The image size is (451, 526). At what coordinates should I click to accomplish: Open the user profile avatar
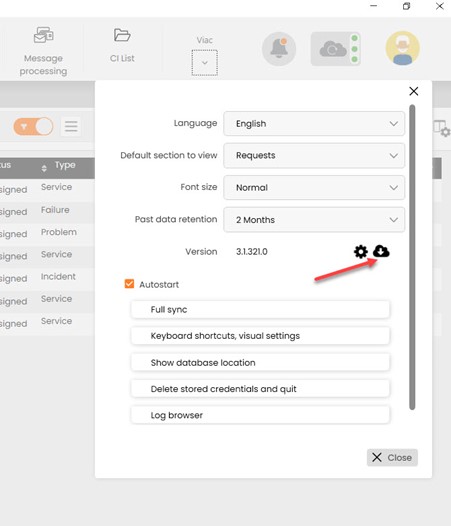pos(402,48)
